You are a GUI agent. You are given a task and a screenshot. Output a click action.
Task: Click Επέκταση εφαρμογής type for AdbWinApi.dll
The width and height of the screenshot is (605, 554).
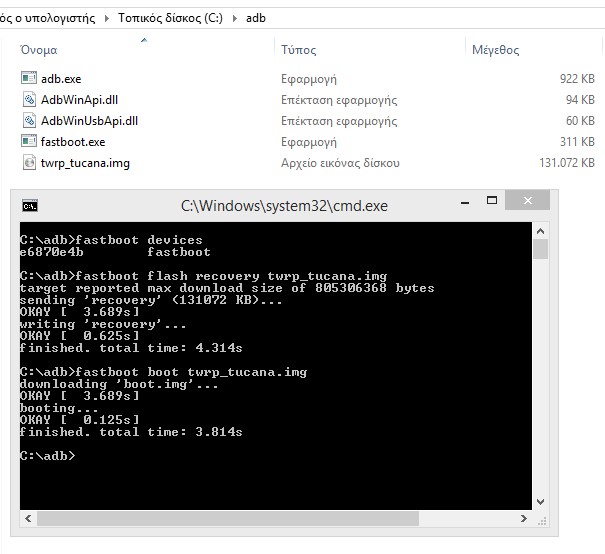pos(339,100)
